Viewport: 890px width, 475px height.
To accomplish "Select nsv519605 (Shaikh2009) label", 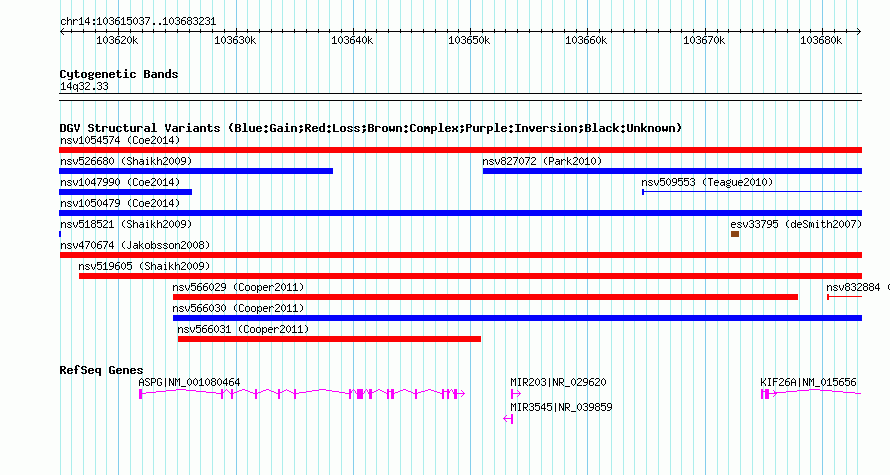I will pyautogui.click(x=144, y=266).
